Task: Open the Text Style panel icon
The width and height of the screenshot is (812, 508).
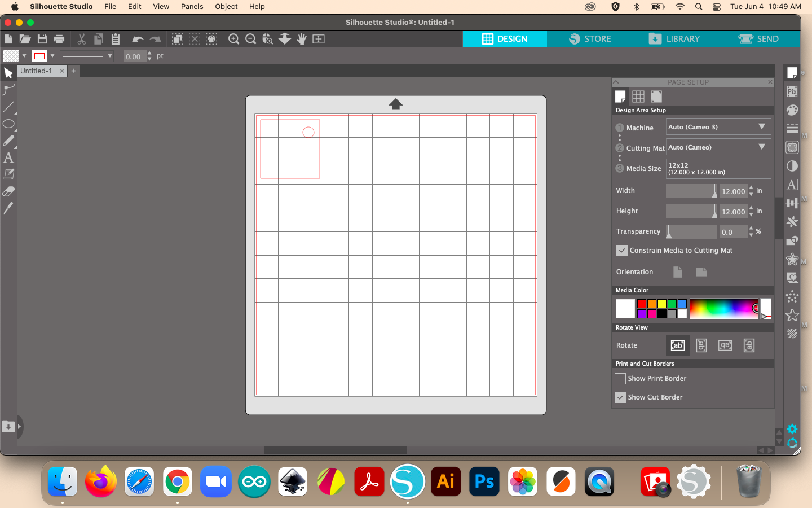Action: click(792, 185)
